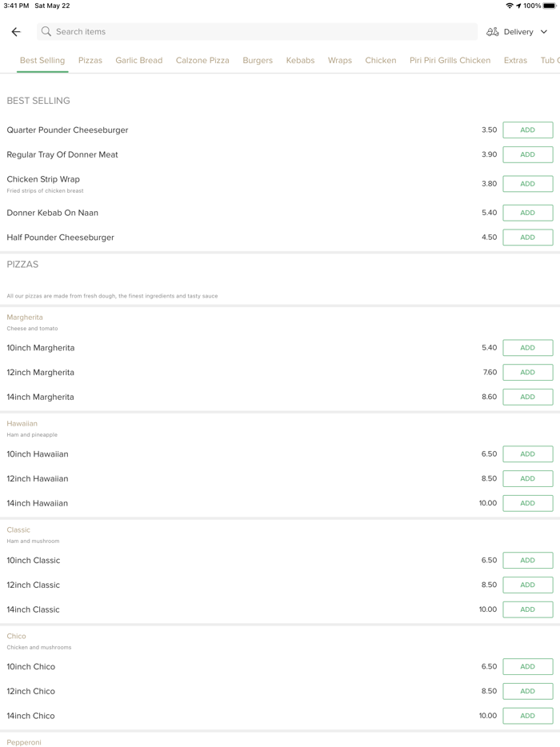Add 14inch Hawaiian pizza

click(x=527, y=503)
